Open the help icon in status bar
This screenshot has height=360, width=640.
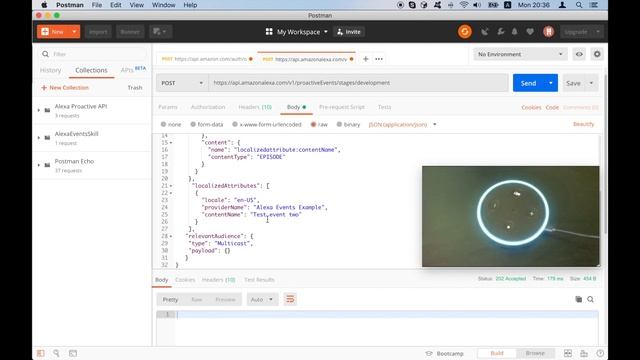point(600,353)
